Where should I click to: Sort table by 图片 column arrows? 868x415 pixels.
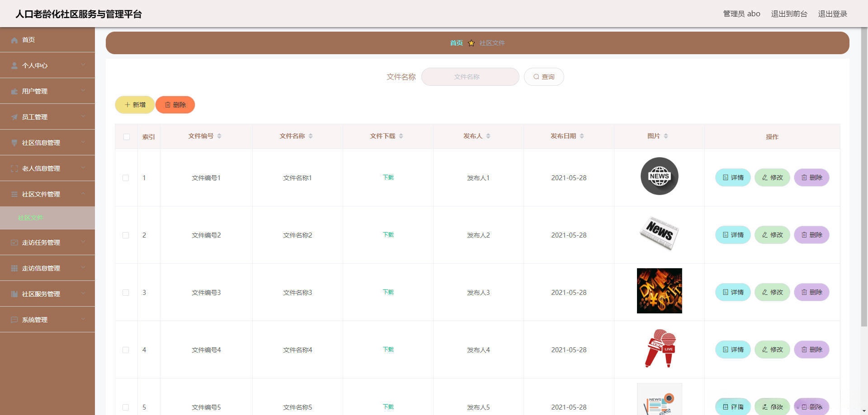[x=666, y=136]
